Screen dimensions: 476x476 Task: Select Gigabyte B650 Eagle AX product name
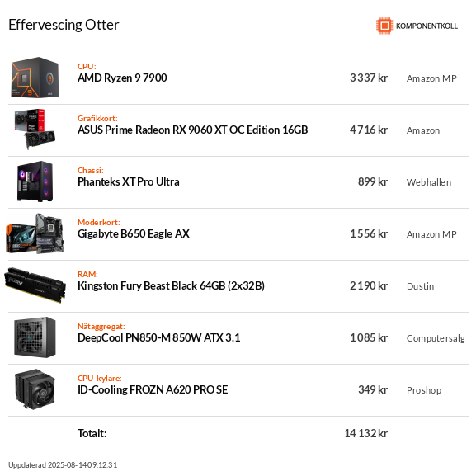134,234
